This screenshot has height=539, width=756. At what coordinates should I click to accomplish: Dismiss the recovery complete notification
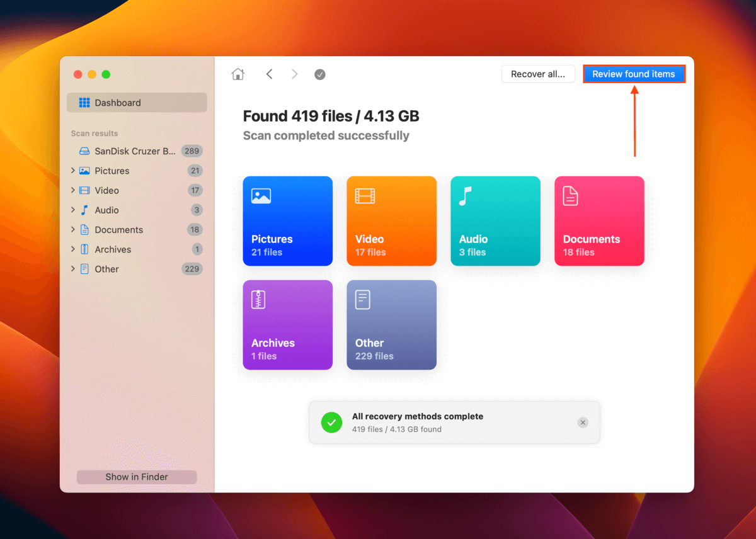[583, 423]
